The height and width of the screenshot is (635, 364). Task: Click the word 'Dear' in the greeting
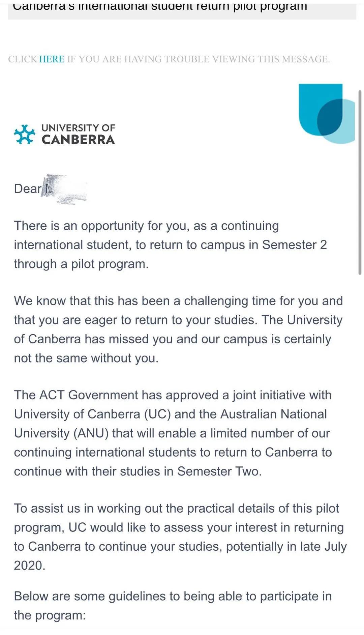[27, 189]
